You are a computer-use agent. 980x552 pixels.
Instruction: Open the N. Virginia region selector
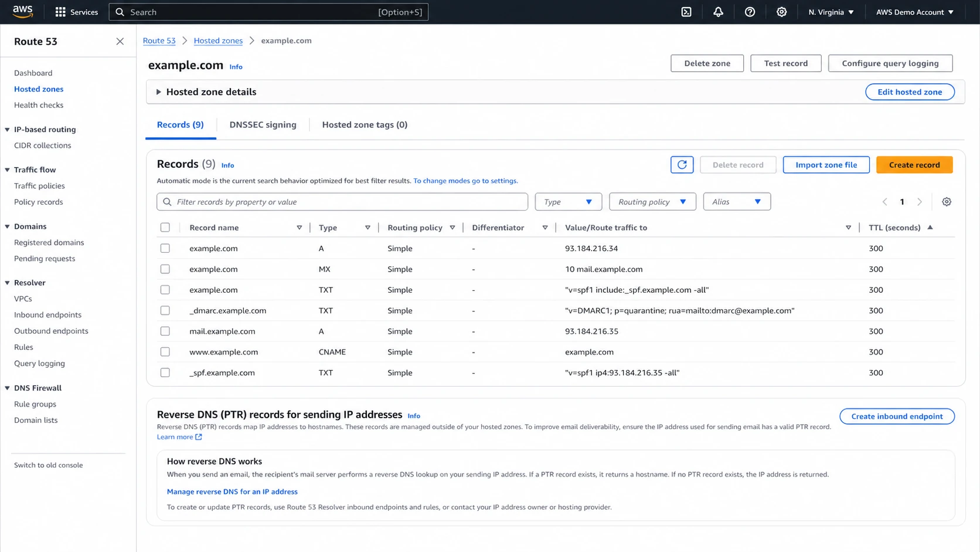(x=831, y=12)
